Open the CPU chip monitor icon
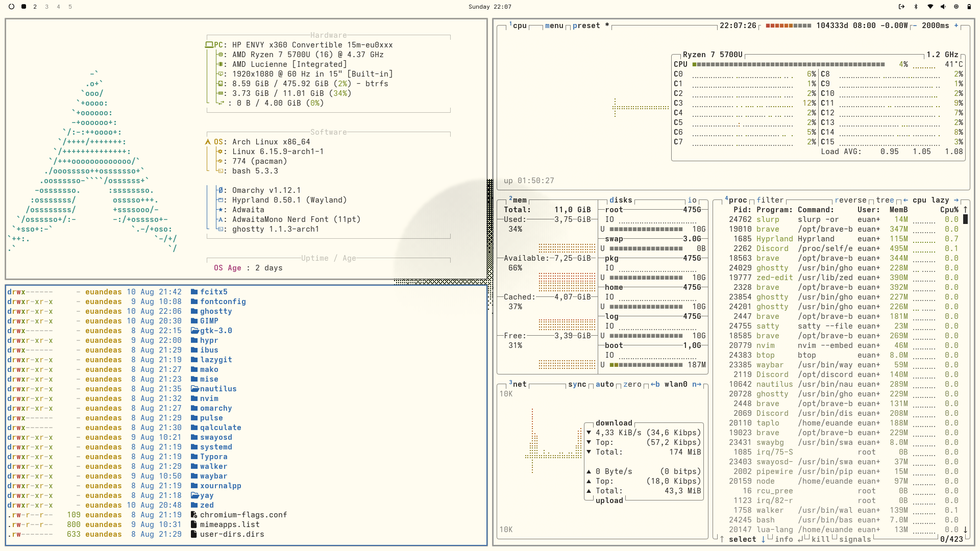This screenshot has width=980, height=551. [956, 7]
